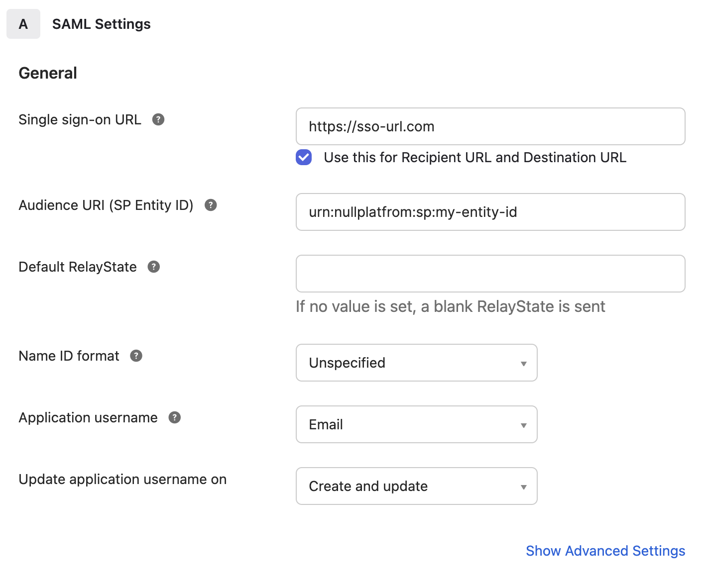Viewport: 705px width, 588px height.
Task: Click help icon next to Application username
Action: coord(175,417)
